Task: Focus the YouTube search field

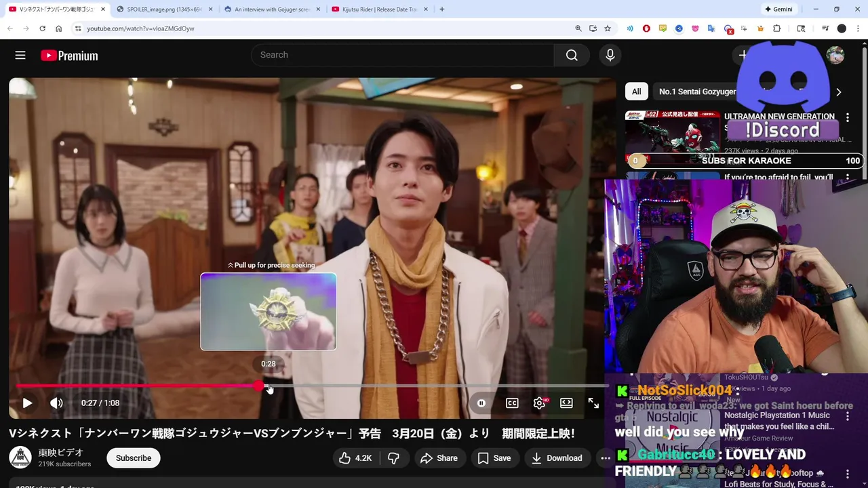Action: point(403,55)
